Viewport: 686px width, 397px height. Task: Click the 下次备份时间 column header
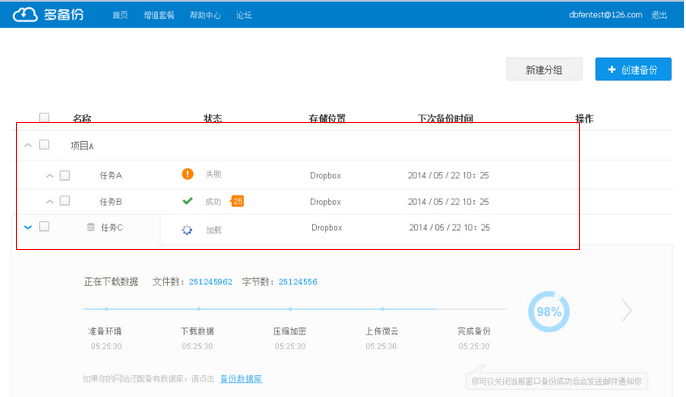(445, 118)
